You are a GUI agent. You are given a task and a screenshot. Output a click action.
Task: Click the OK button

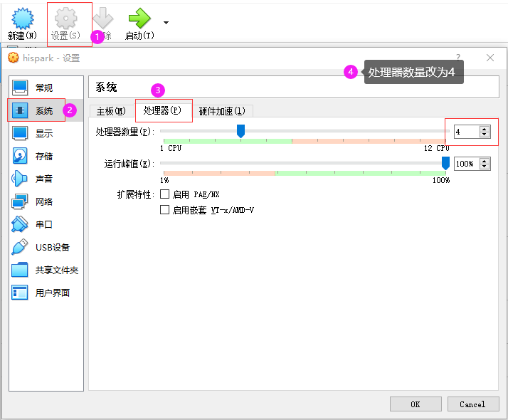click(416, 404)
